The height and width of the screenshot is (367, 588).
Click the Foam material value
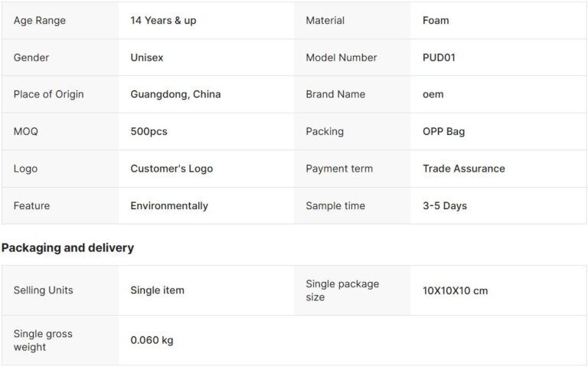436,21
